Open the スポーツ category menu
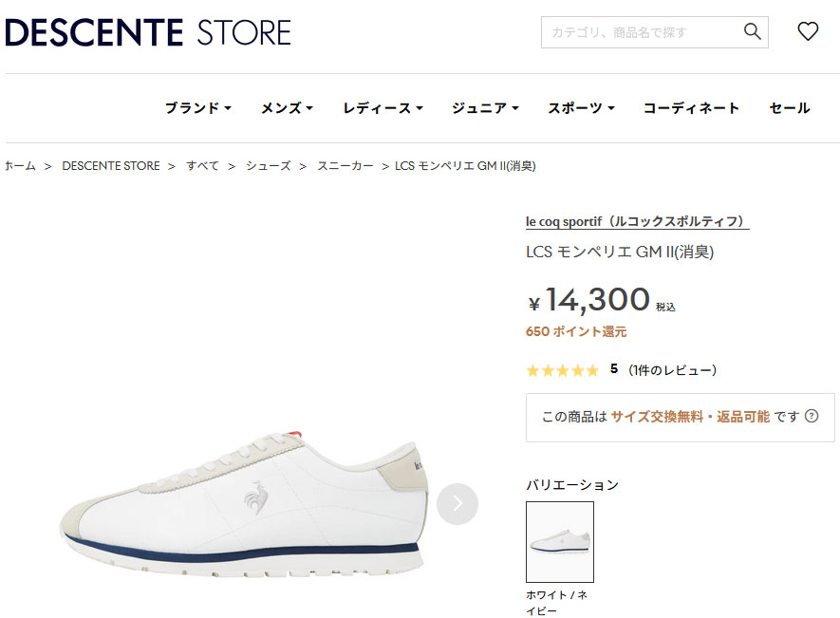This screenshot has width=840, height=618. tap(581, 108)
